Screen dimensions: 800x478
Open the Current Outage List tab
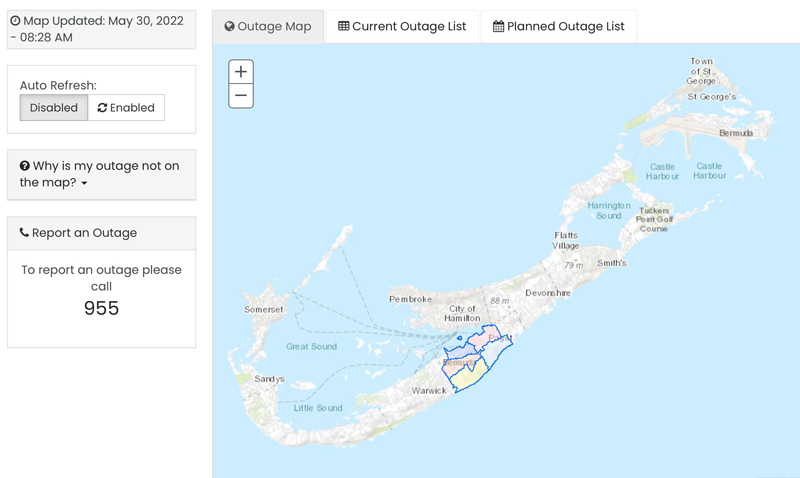click(402, 27)
